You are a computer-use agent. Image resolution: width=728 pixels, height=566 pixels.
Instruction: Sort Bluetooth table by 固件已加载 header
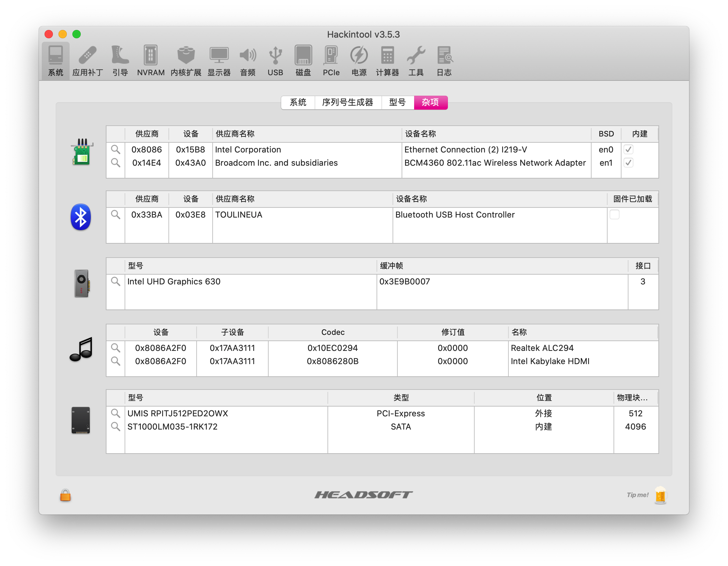(x=633, y=199)
